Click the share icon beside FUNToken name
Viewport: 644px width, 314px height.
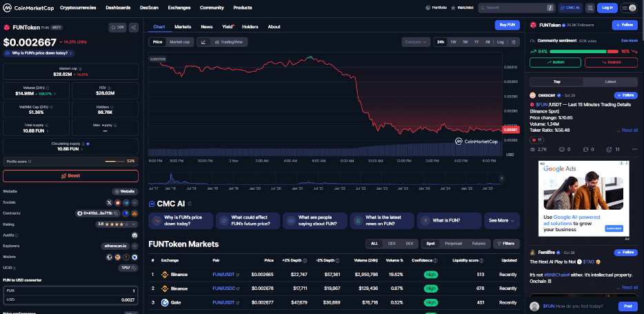click(133, 28)
